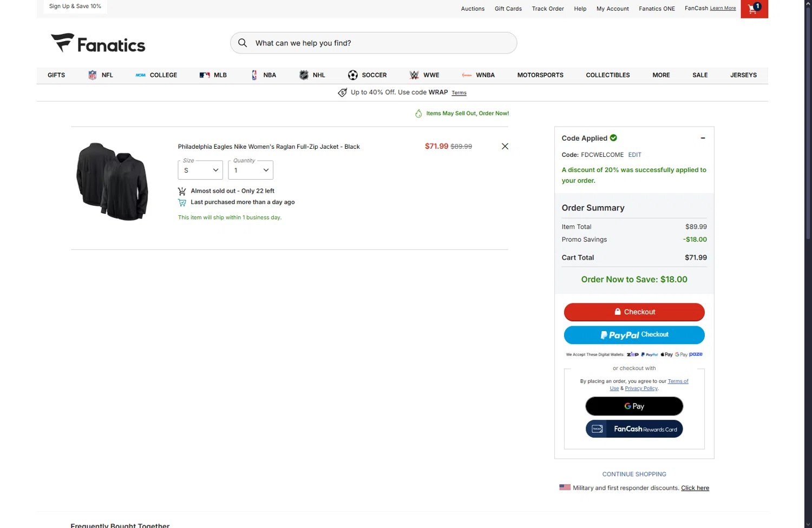Pay with PayPal Checkout
Viewport: 812px width, 528px height.
(x=634, y=335)
